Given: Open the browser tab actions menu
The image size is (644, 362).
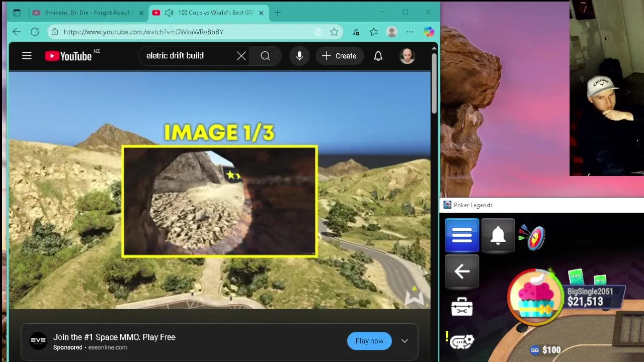Looking at the screenshot, I should click(17, 13).
